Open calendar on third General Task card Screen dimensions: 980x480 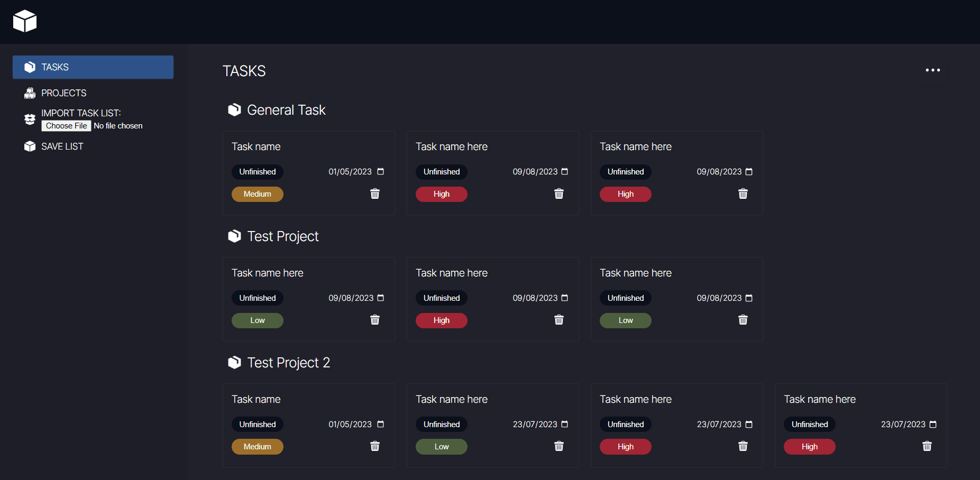(x=748, y=171)
